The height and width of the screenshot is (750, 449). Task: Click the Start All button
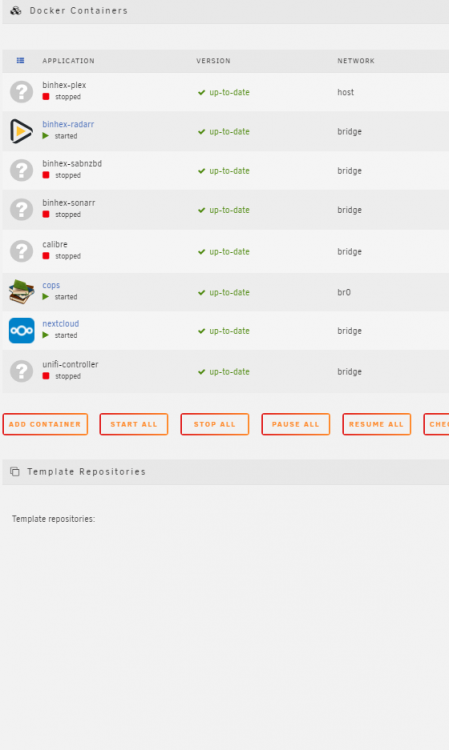point(134,424)
